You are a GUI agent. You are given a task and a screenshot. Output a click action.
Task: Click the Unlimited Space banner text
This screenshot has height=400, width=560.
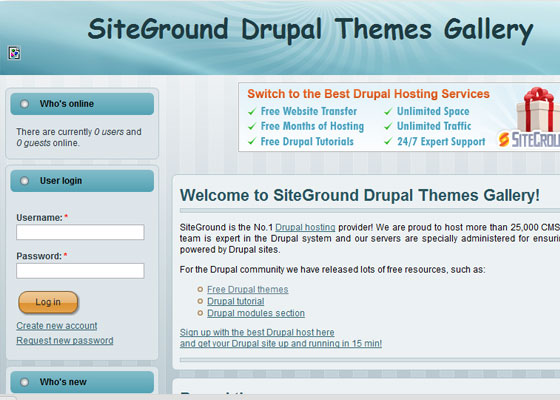433,111
